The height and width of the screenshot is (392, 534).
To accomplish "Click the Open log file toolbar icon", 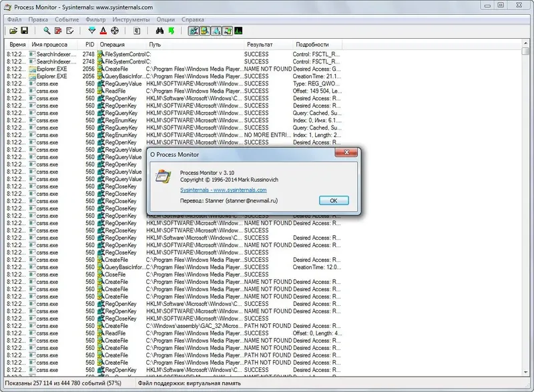I will coord(13,31).
